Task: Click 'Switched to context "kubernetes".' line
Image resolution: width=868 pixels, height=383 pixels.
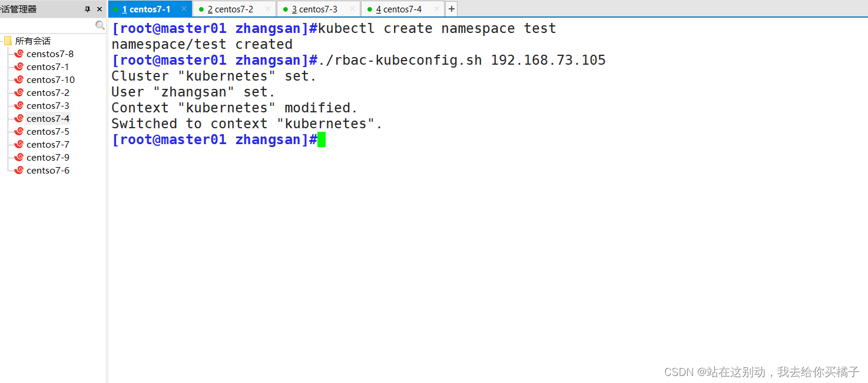Action: pyautogui.click(x=247, y=124)
